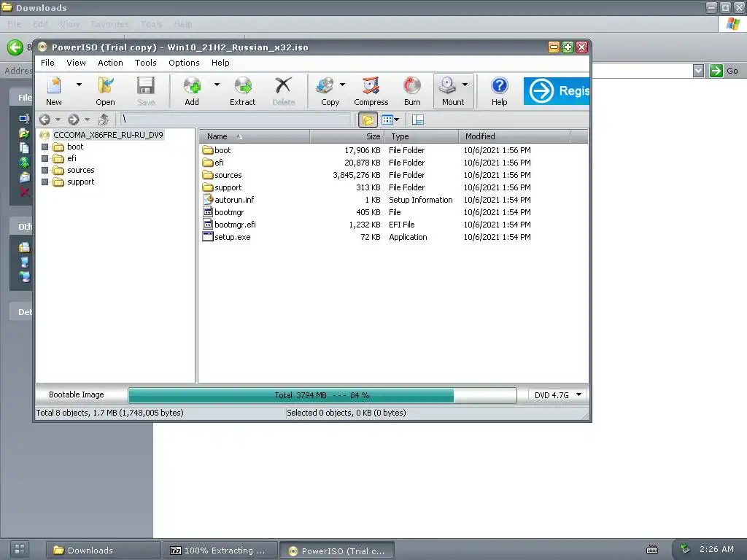Open the Tools menu in PowerISO
Screen dimensions: 747x560
click(145, 63)
